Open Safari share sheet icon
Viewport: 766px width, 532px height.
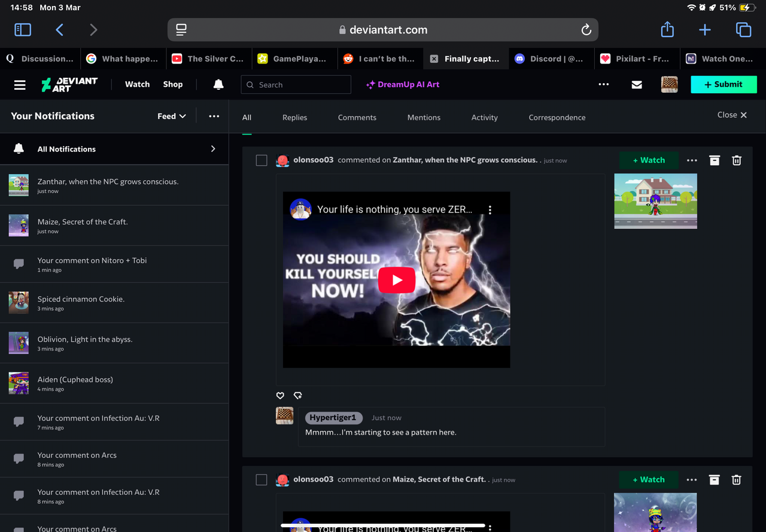coord(667,29)
